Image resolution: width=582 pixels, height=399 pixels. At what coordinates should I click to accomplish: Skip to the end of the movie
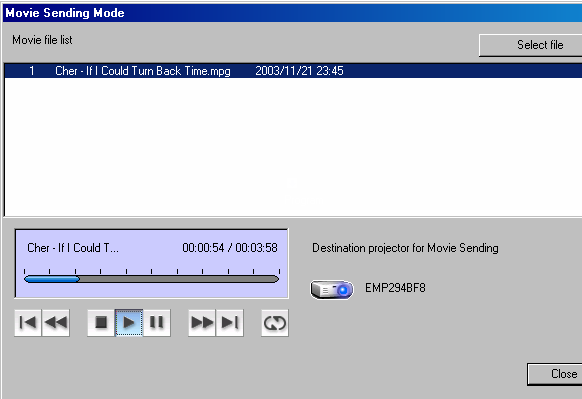coord(230,323)
